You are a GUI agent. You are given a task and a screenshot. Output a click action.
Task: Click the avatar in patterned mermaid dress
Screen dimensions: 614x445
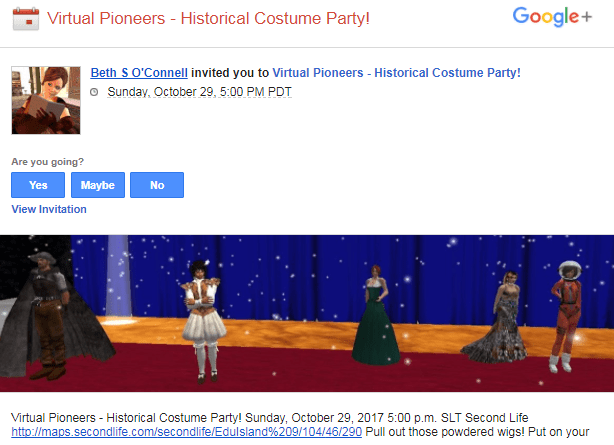pyautogui.click(x=497, y=317)
